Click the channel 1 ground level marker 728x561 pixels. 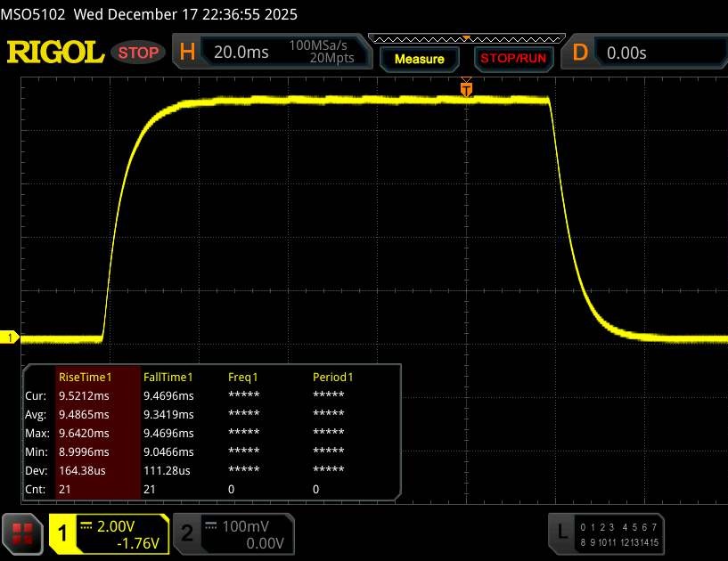coord(11,337)
